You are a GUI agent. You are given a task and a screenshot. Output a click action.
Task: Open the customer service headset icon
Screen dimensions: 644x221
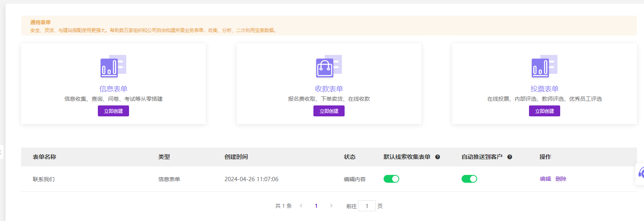coord(640,173)
